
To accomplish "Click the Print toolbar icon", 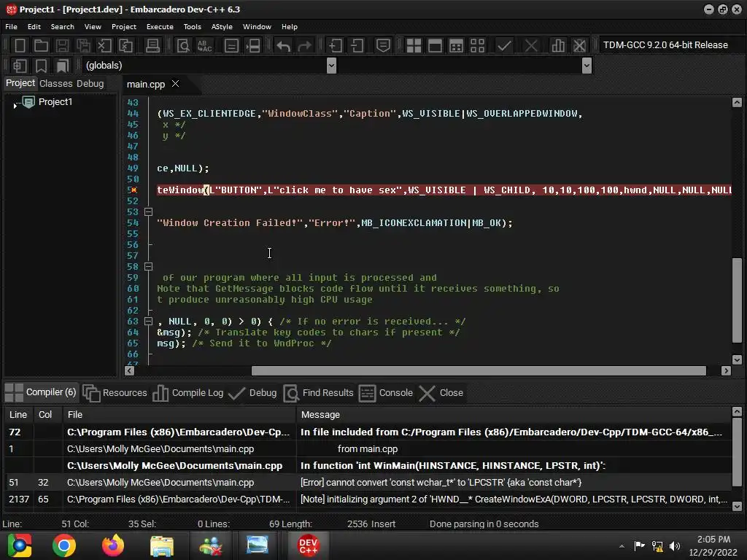I will 152,46.
